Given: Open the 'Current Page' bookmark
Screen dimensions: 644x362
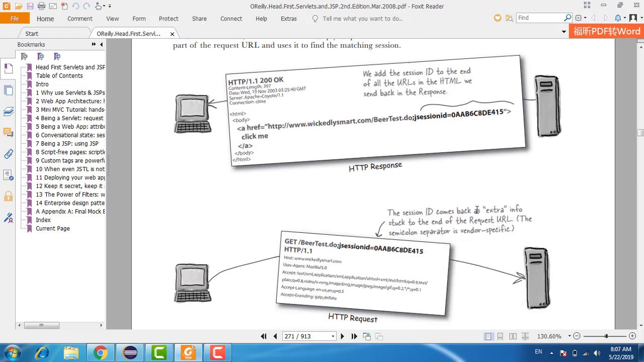Looking at the screenshot, I should (x=52, y=228).
